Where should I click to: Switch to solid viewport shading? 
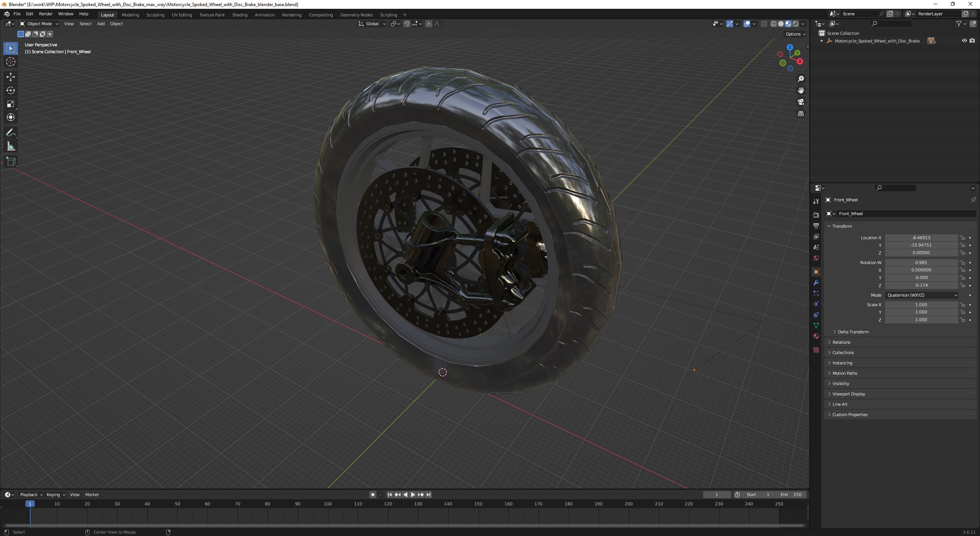click(x=781, y=24)
